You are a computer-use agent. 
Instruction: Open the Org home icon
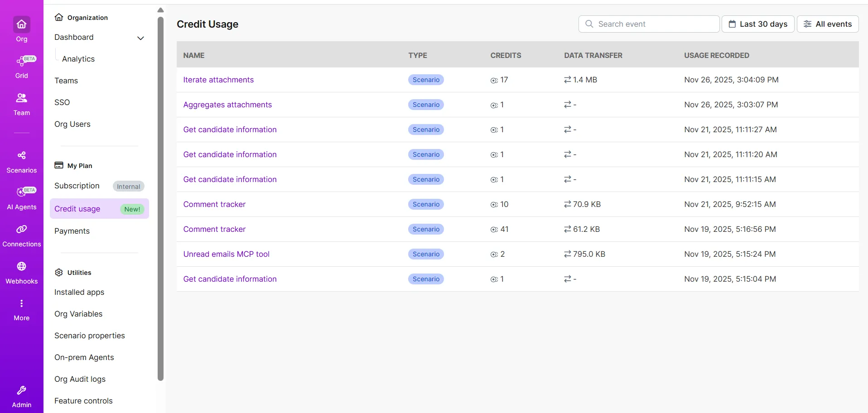22,24
